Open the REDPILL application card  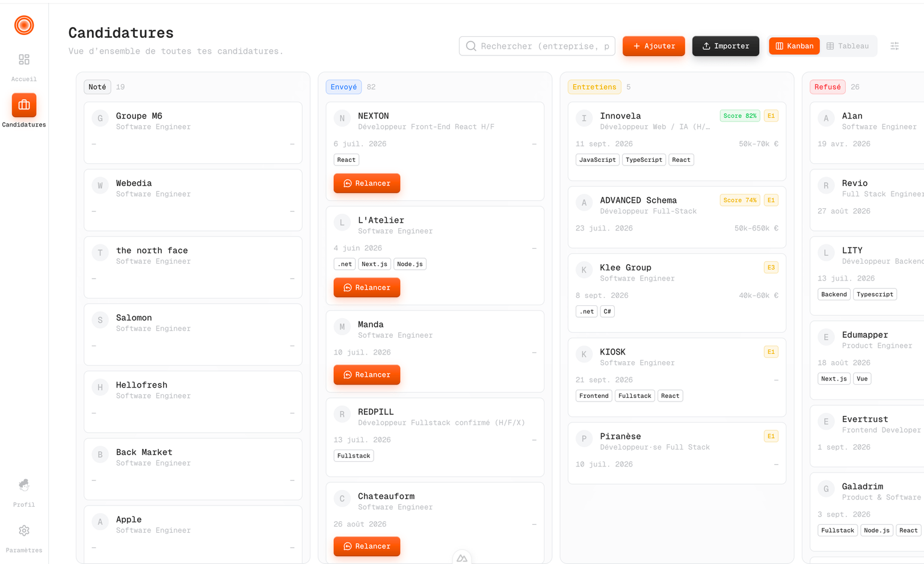coord(435,437)
